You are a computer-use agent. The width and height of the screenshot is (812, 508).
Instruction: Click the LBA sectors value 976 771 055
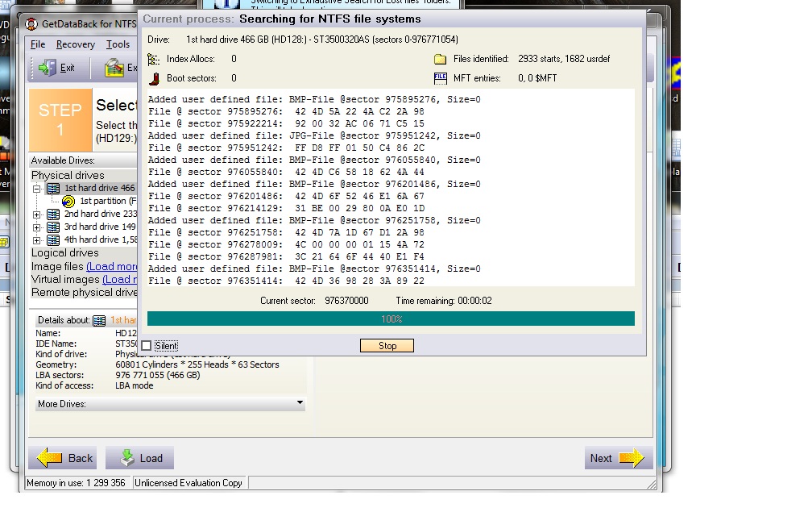157,375
